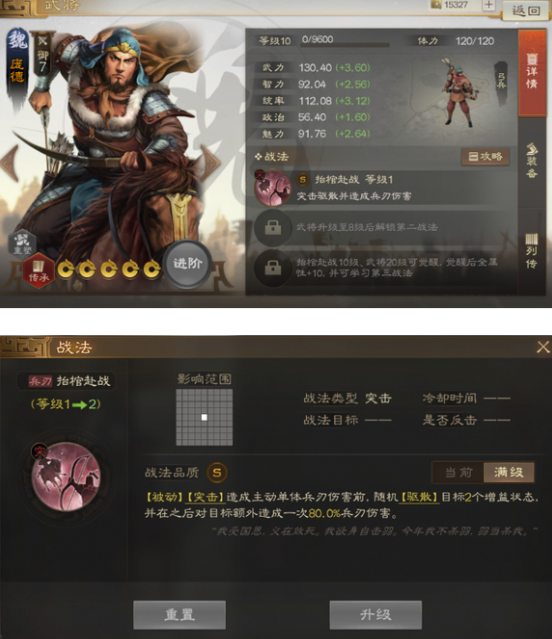
Task: Switch skill description to 当前 level
Action: [459, 472]
